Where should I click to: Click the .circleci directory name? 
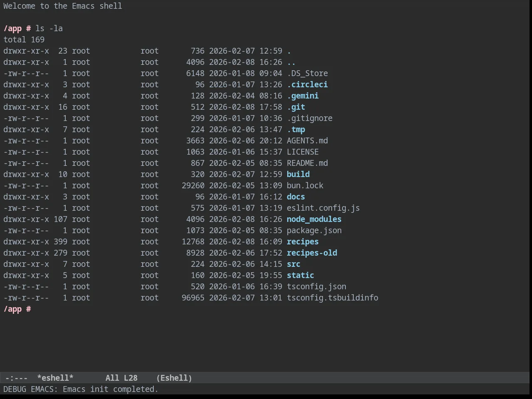[x=307, y=84]
